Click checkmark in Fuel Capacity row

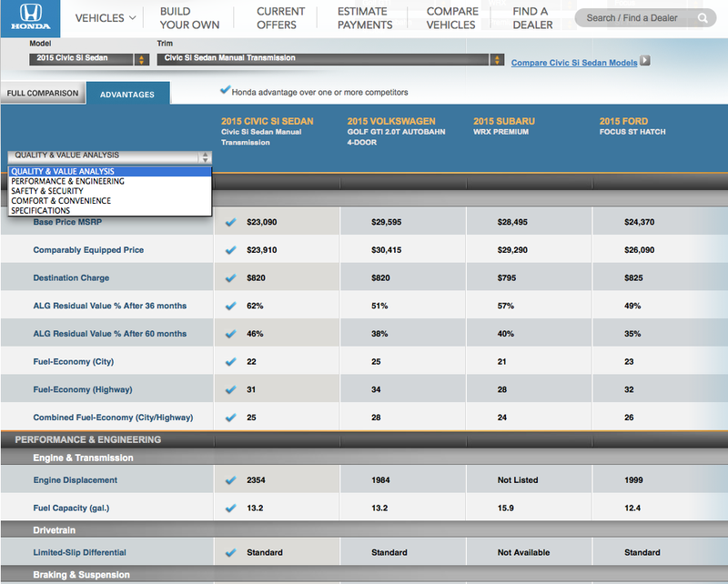pyautogui.click(x=231, y=508)
